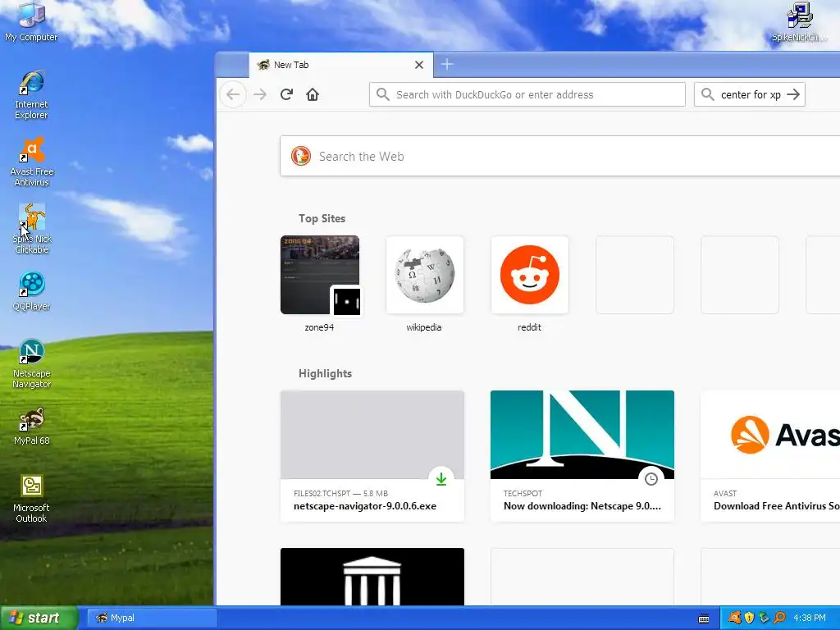Screen dimensions: 840x630
Task: Click the 'center for xp' search box
Action: [x=750, y=95]
